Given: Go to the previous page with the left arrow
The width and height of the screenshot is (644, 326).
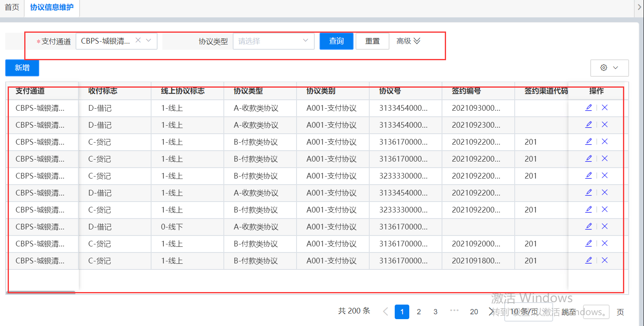Looking at the screenshot, I should [385, 311].
